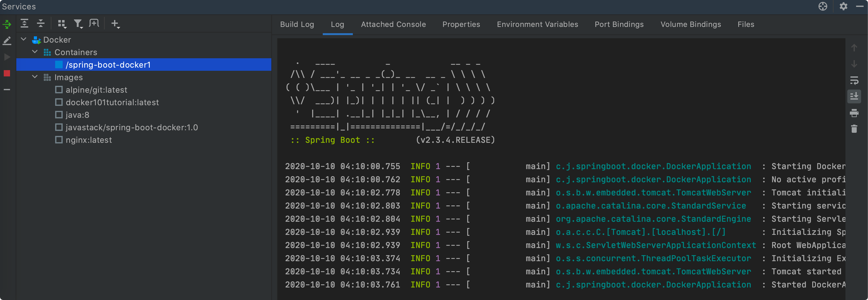Click the alpine/git:latest image box icon
Viewport: 868px width, 300px height.
[59, 90]
